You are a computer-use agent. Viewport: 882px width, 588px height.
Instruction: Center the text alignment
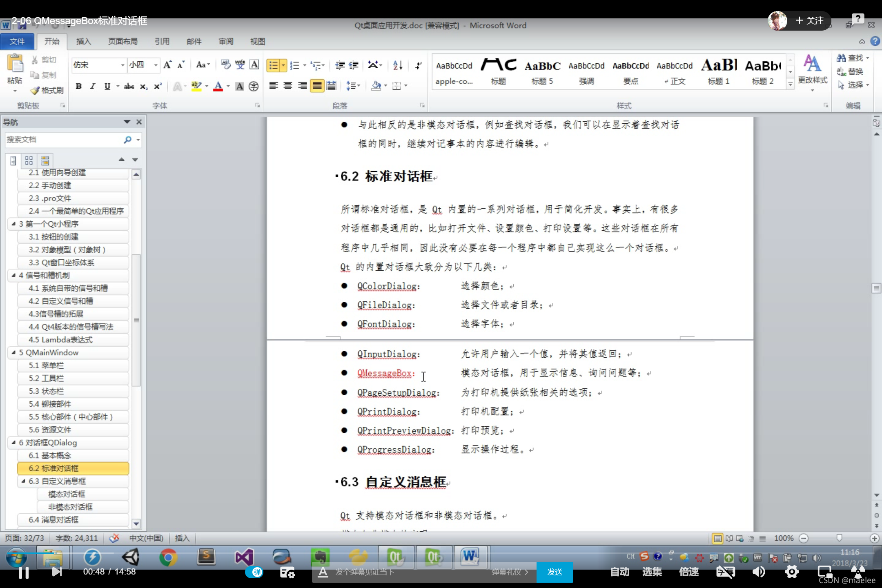coord(288,86)
